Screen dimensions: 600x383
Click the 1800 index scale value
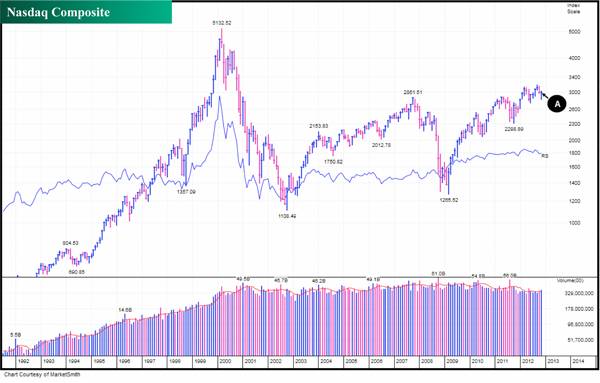pyautogui.click(x=574, y=153)
